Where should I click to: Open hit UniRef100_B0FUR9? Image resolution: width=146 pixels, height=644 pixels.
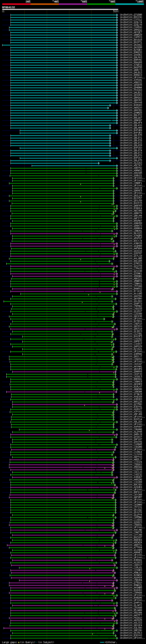click(131, 130)
